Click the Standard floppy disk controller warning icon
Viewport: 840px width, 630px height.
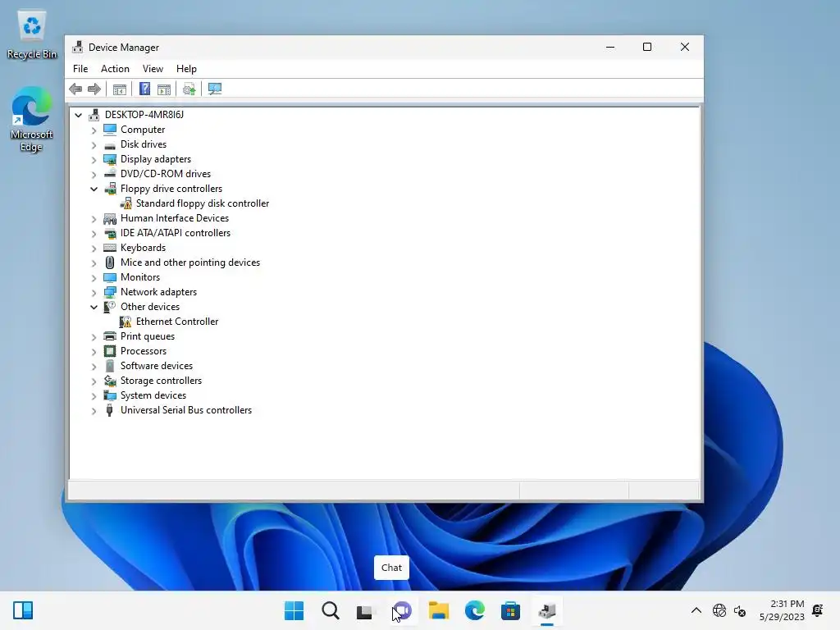click(126, 203)
